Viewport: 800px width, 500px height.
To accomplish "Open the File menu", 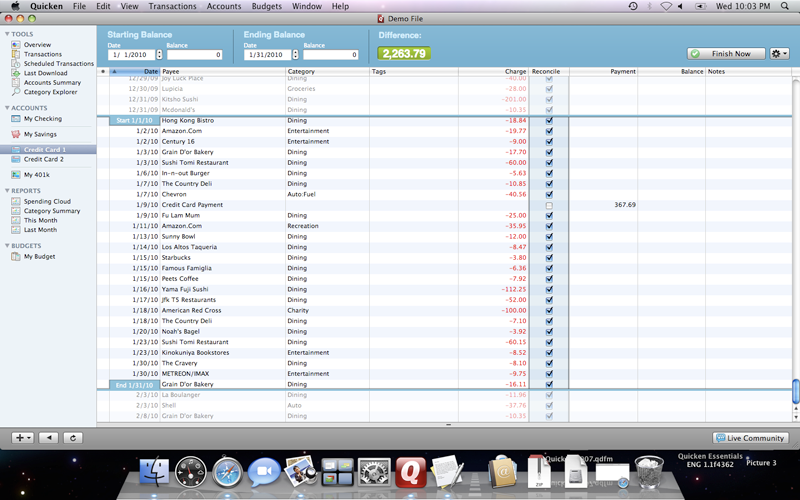I will 79,6.
